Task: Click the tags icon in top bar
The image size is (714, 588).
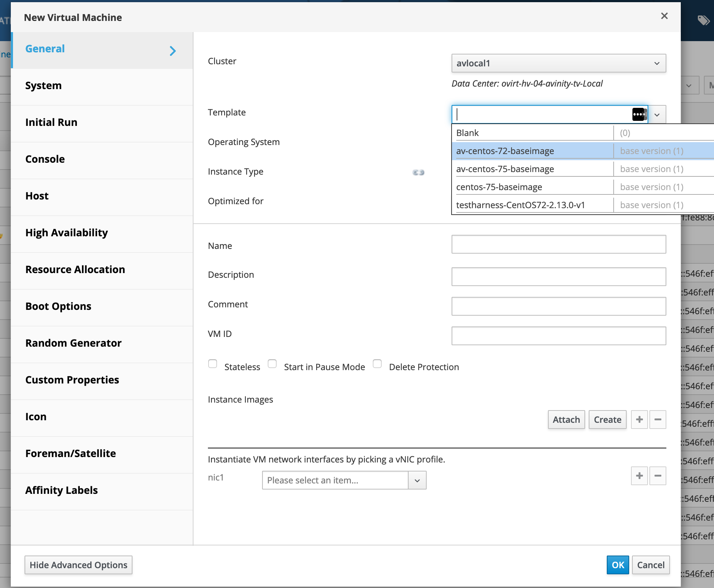Action: 703,20
